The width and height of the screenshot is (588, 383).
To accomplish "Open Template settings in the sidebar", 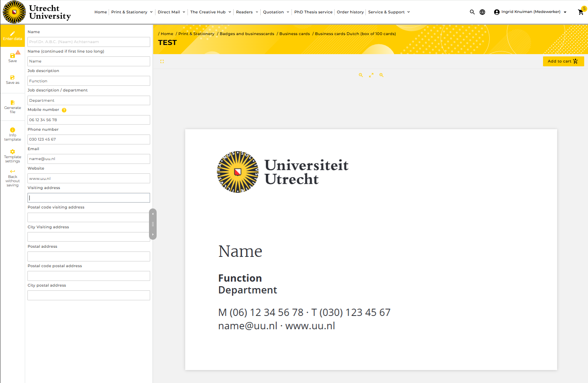I will (13, 156).
